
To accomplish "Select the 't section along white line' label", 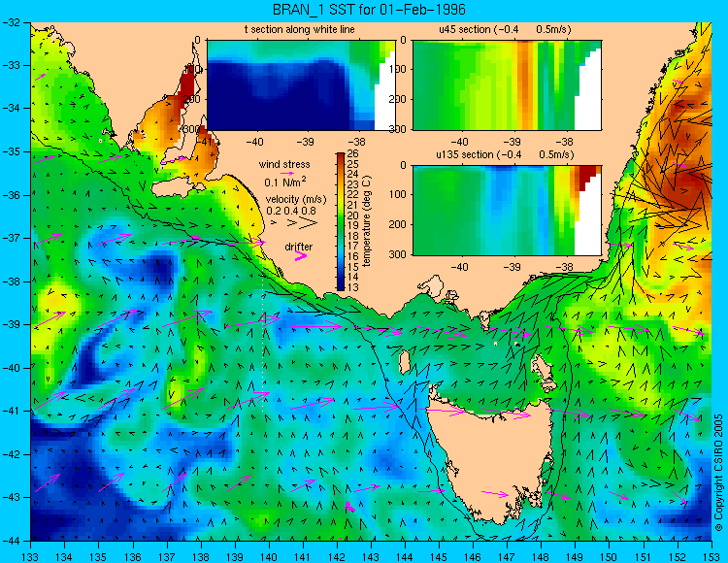I will click(300, 30).
